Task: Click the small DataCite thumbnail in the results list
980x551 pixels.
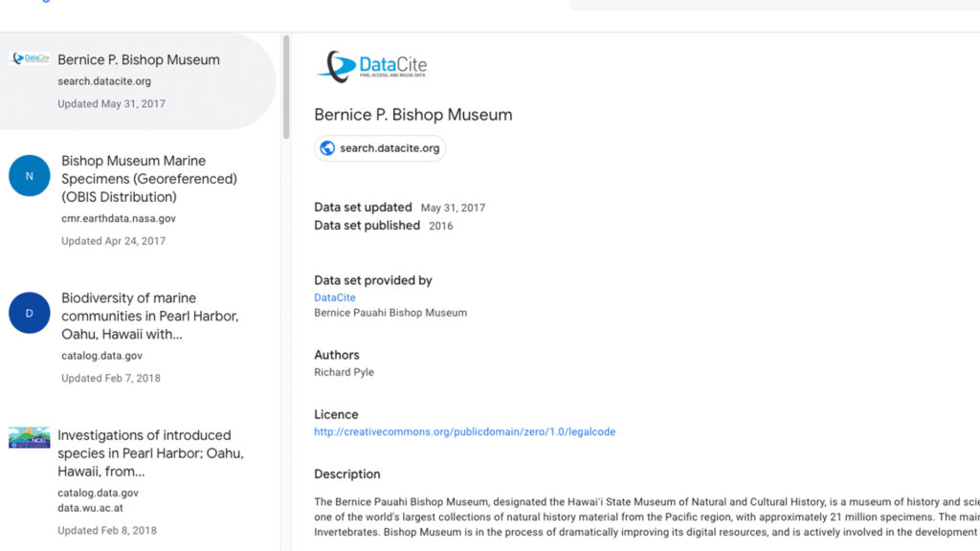Action: click(30, 59)
